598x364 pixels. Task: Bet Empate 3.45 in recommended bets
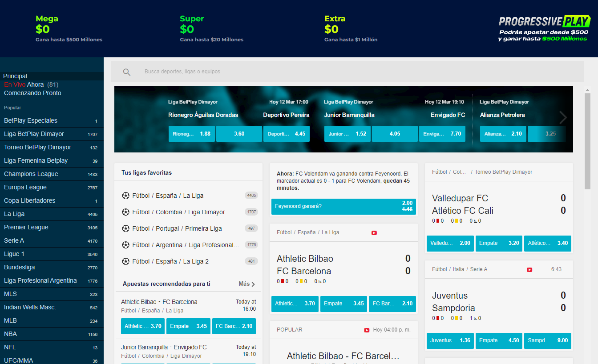click(188, 326)
